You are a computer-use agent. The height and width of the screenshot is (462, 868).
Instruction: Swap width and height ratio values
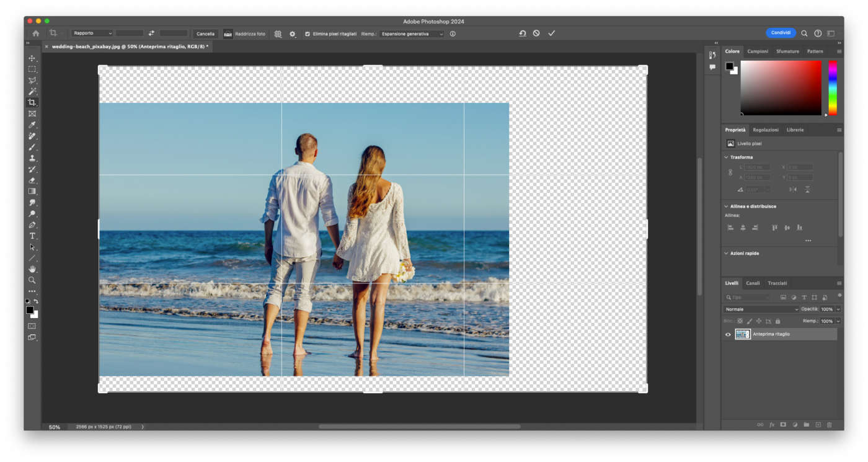(x=151, y=33)
